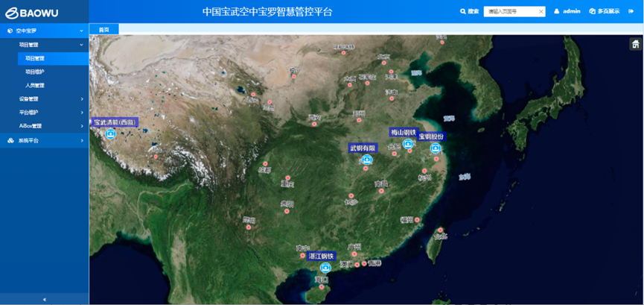
Task: Click the cube icon beside 空中宝罗
Action: pos(10,31)
